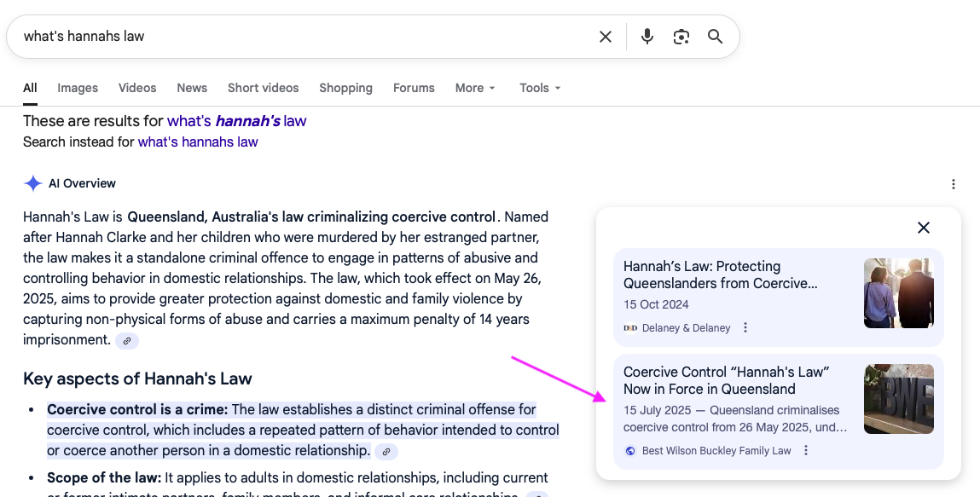Open Shopping tab

point(345,88)
